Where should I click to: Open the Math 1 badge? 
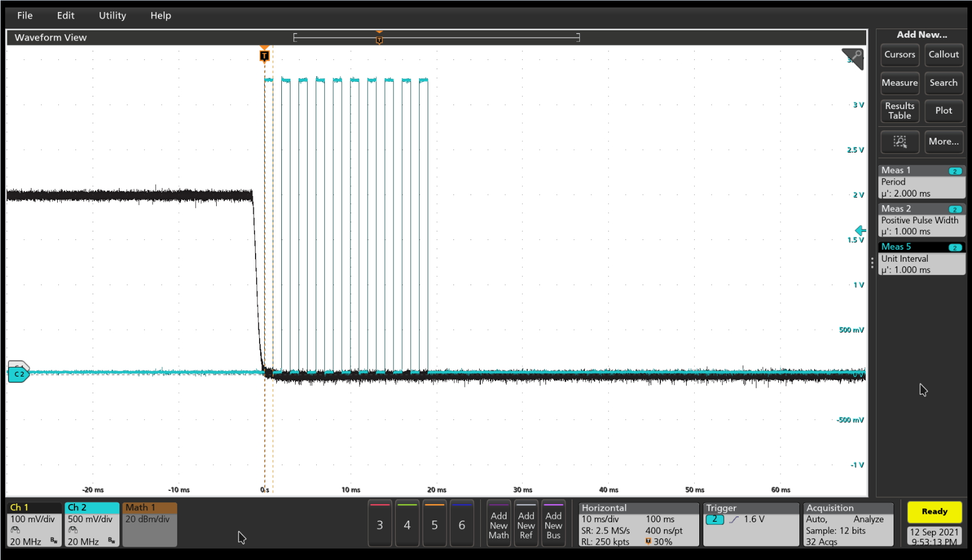[x=150, y=524]
